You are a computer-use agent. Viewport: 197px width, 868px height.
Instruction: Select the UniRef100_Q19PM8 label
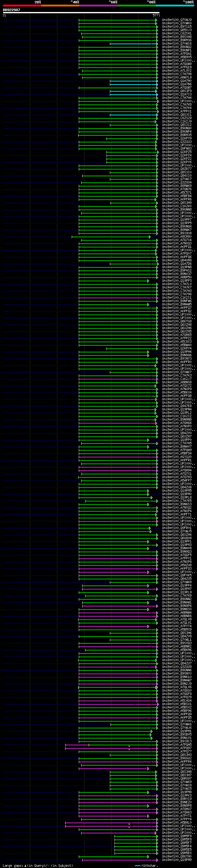pos(177,792)
